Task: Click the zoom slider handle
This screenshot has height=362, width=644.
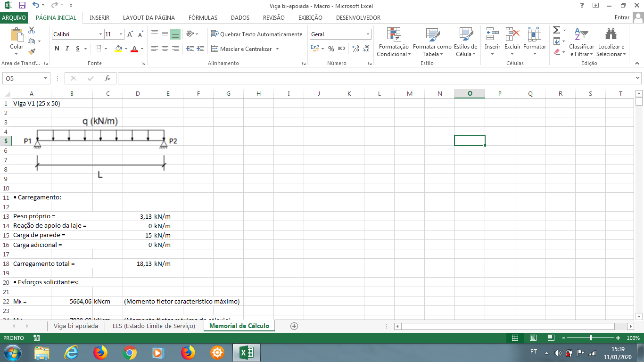Action: coord(591,338)
